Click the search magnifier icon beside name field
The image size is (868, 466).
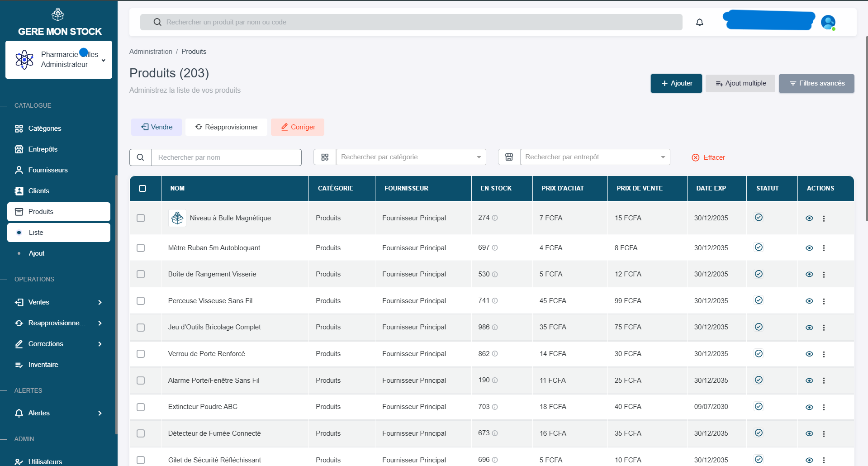[x=141, y=157]
